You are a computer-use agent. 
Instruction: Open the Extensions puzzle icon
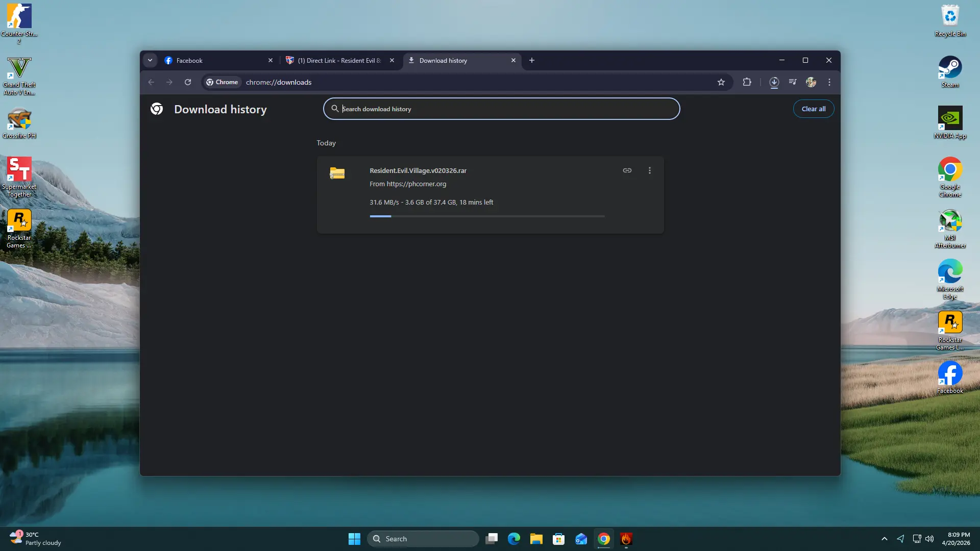coord(747,82)
